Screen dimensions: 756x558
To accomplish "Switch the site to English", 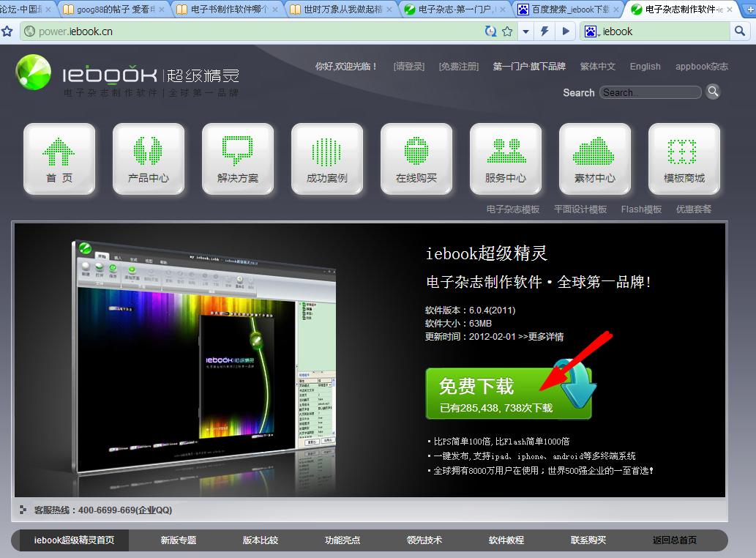I will pos(645,67).
